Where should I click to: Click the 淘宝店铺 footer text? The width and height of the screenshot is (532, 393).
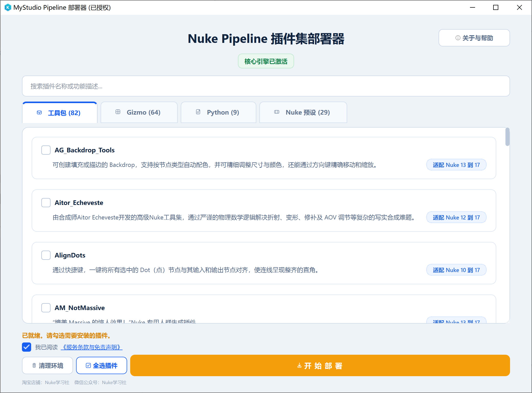click(46, 382)
